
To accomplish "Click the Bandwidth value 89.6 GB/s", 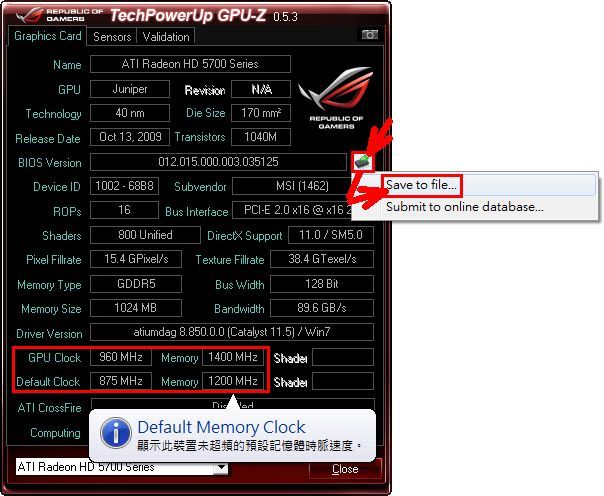I will pyautogui.click(x=322, y=308).
